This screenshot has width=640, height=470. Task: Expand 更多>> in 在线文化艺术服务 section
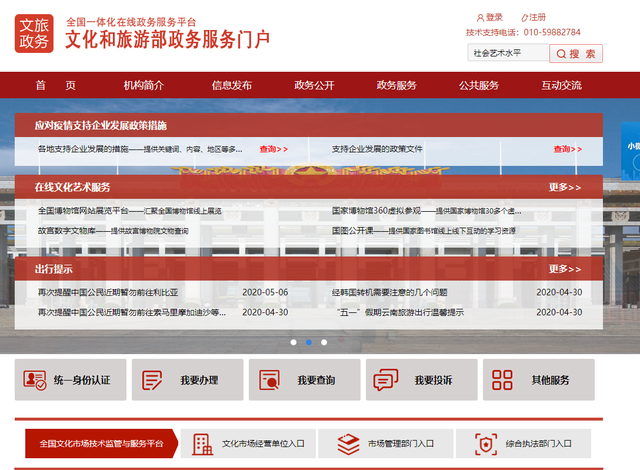click(x=565, y=187)
